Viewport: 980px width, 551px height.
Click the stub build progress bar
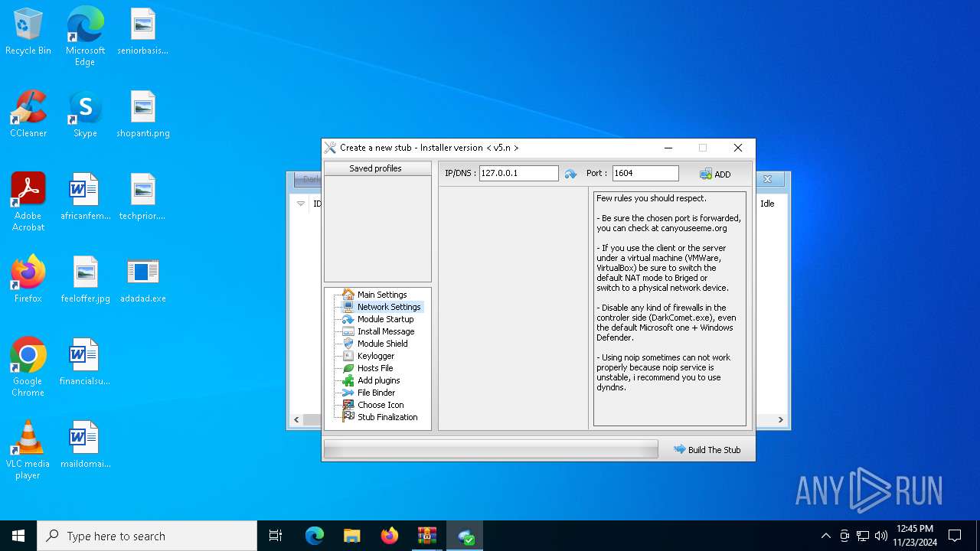491,449
